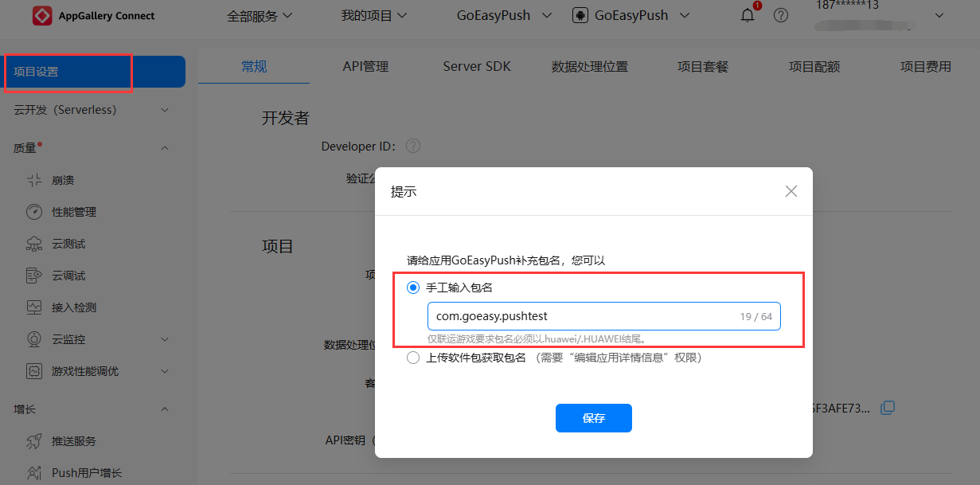This screenshot has width=980, height=485.
Task: Click the 性能管理 gauge icon
Action: point(34,212)
